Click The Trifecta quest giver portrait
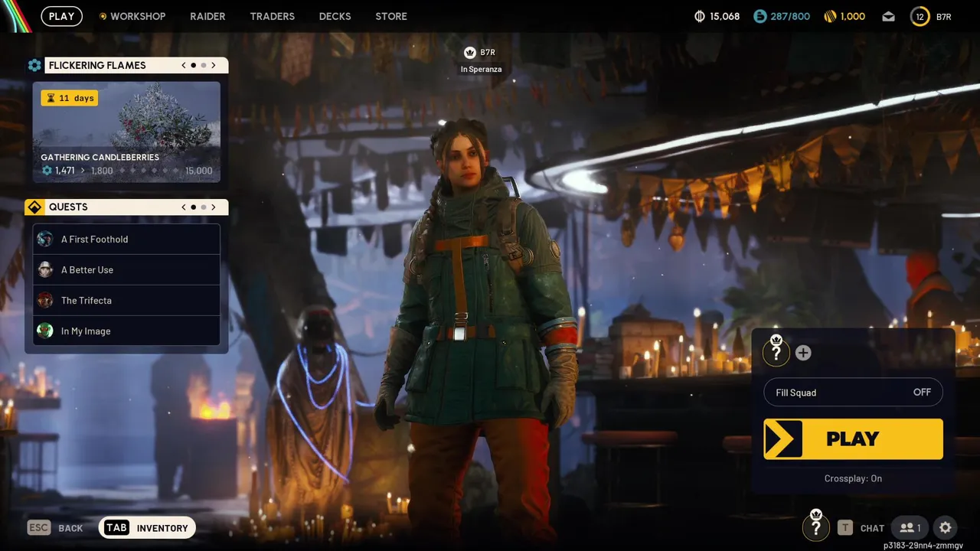The image size is (980, 551). click(x=45, y=300)
